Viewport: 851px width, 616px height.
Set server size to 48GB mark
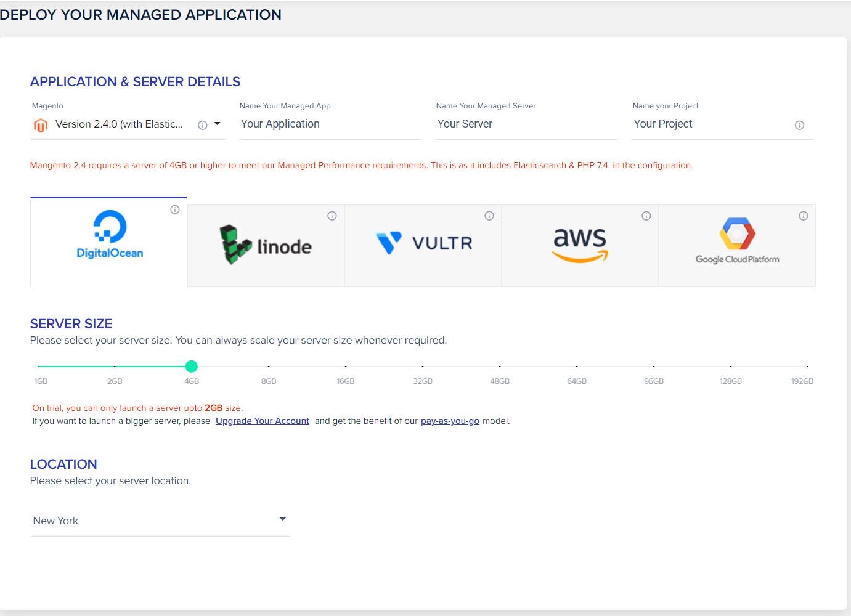tap(500, 367)
